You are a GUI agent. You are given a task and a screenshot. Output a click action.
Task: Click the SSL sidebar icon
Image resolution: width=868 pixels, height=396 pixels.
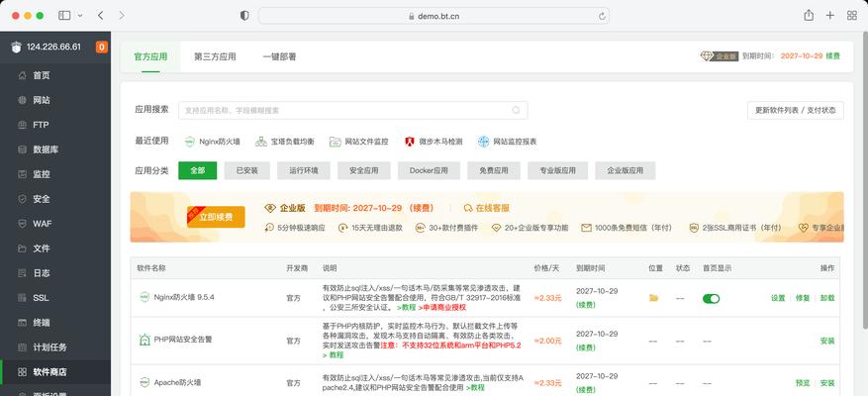point(22,297)
